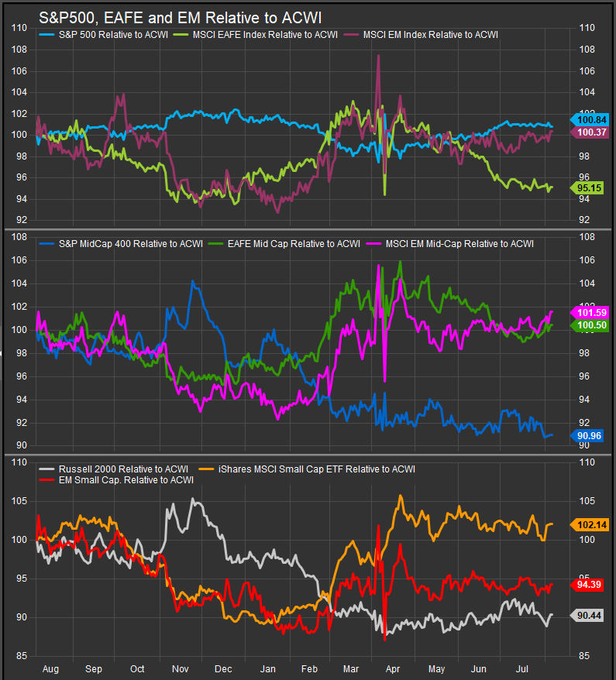Click the 95.15 value tag
Viewport: 616px width, 680px height.
tap(587, 187)
